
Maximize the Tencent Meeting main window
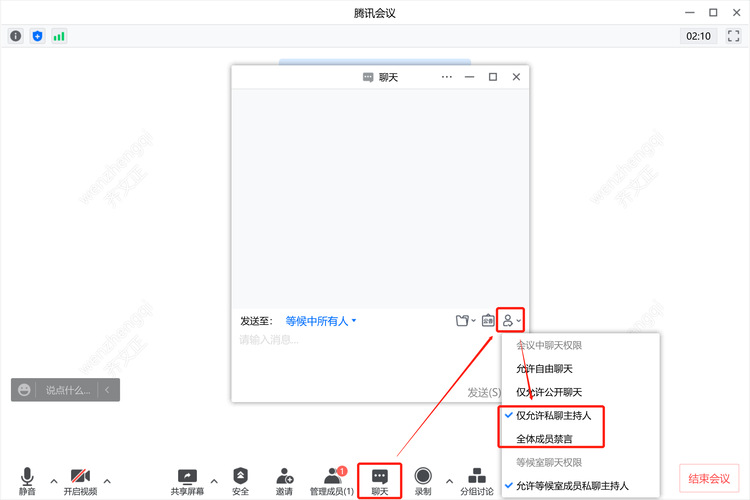point(713,13)
